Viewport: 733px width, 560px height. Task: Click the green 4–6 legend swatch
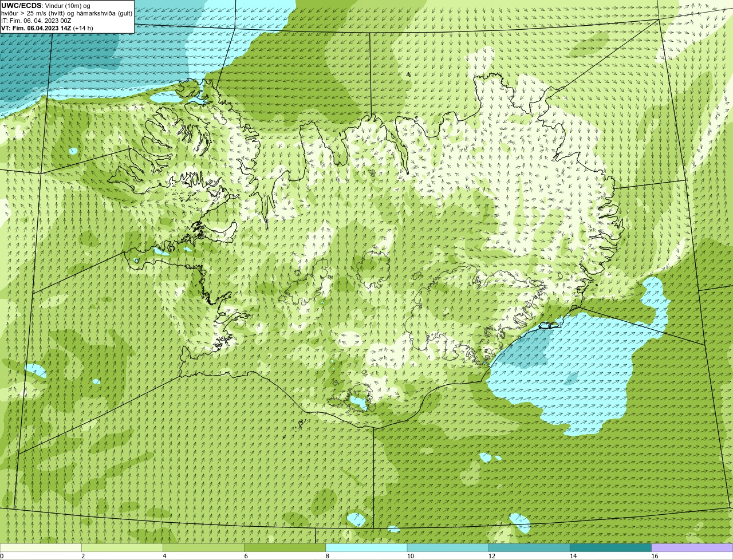(203, 548)
